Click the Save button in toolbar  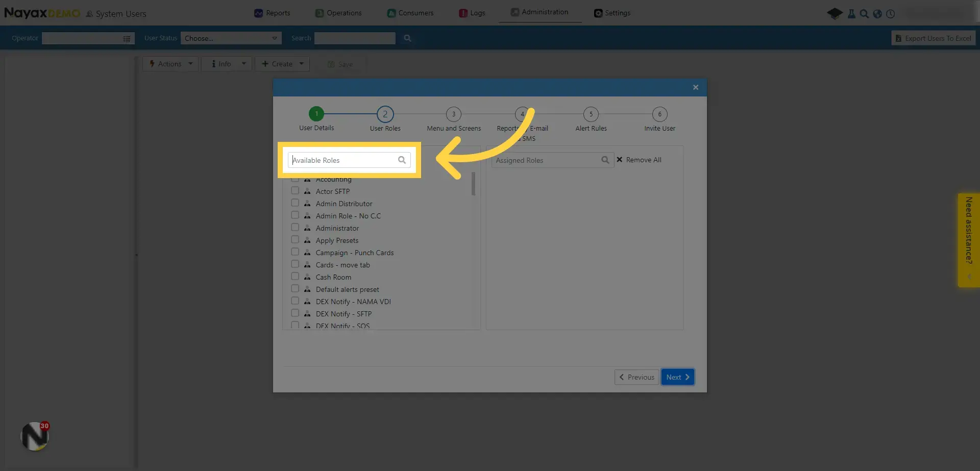[340, 64]
